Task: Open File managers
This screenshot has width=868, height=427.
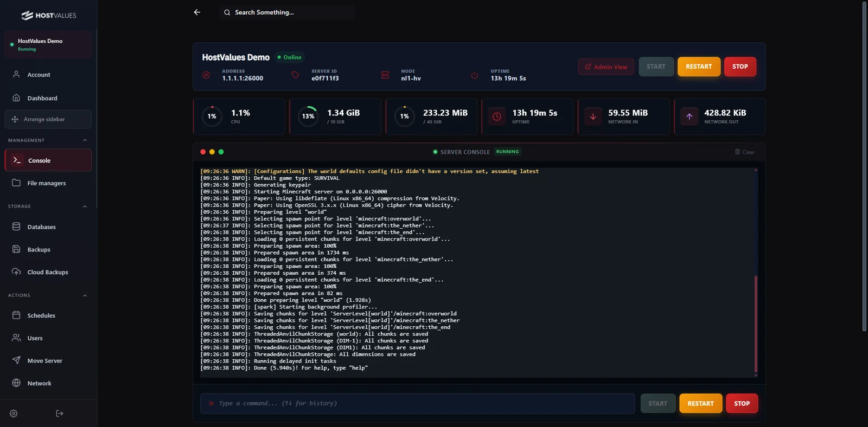Action: pos(48,183)
